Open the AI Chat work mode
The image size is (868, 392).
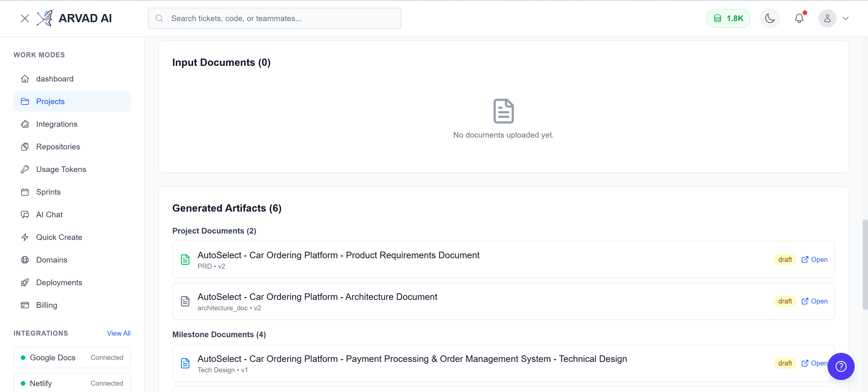pyautogui.click(x=49, y=214)
